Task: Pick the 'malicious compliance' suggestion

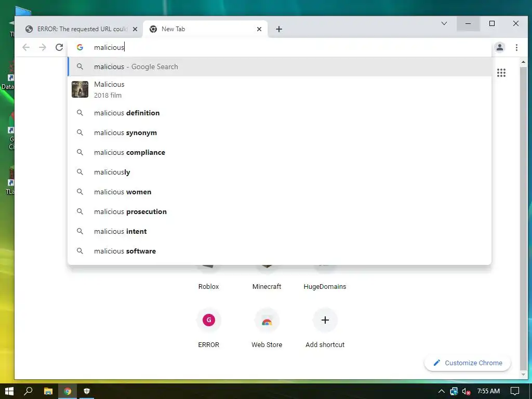Action: (x=280, y=152)
